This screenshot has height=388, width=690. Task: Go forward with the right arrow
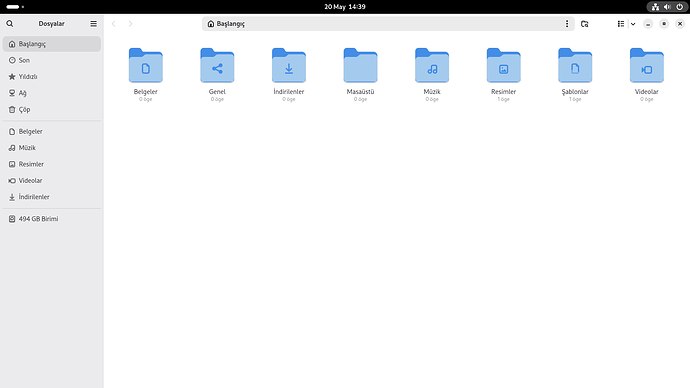pyautogui.click(x=130, y=24)
